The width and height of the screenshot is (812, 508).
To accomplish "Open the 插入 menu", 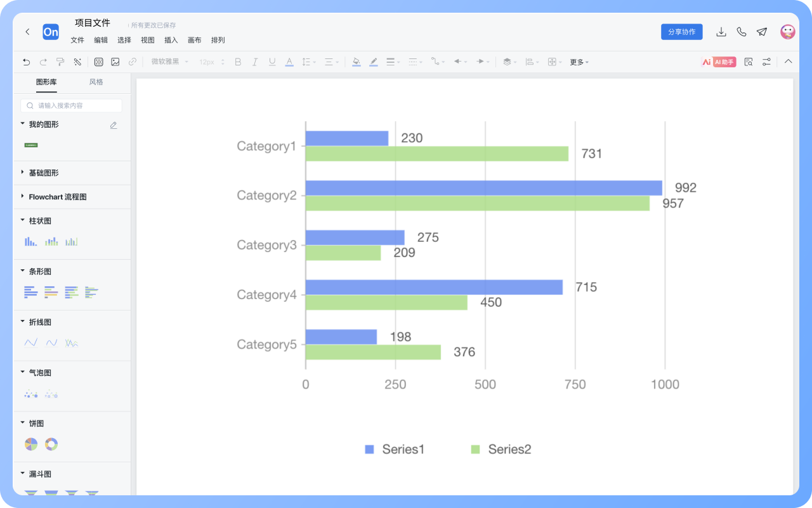I will click(x=171, y=40).
